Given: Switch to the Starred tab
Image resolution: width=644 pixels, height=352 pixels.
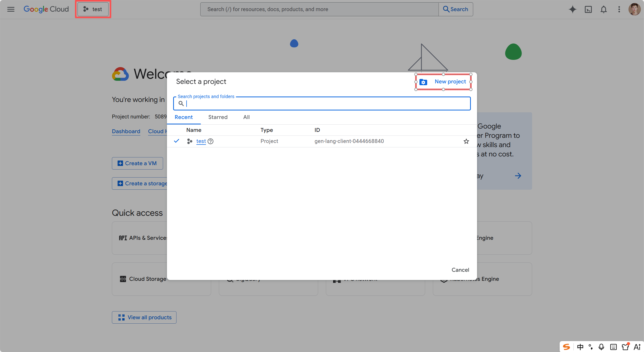Looking at the screenshot, I should tap(218, 117).
